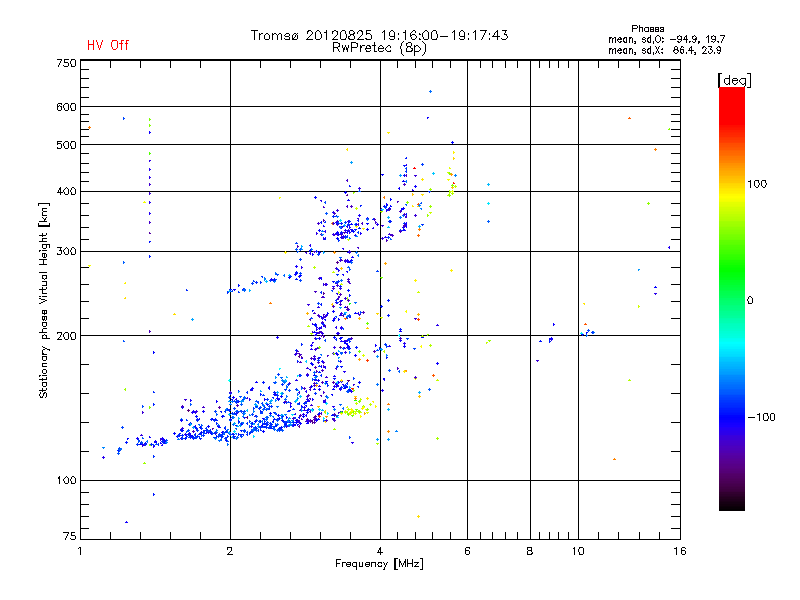Viewport: 800px width, 600px height.
Task: Select the title 'Tromsø 20120825 19:16:00-19:17:43'
Action: tap(379, 35)
